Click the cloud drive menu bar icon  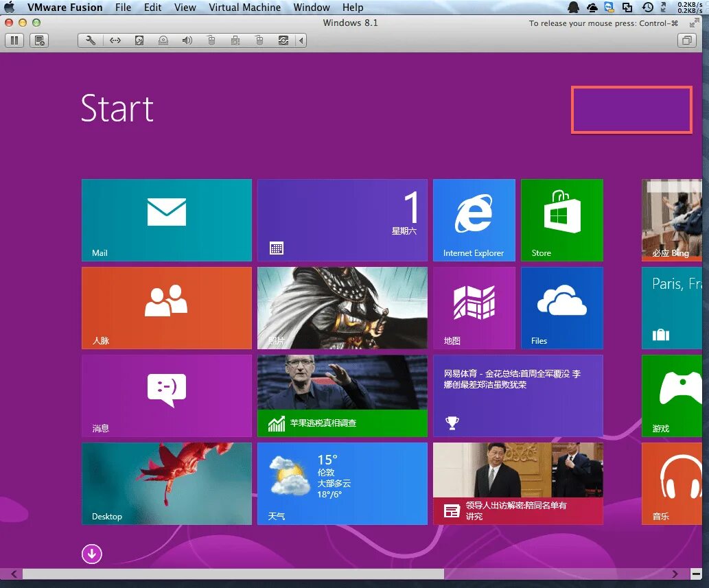click(x=592, y=8)
